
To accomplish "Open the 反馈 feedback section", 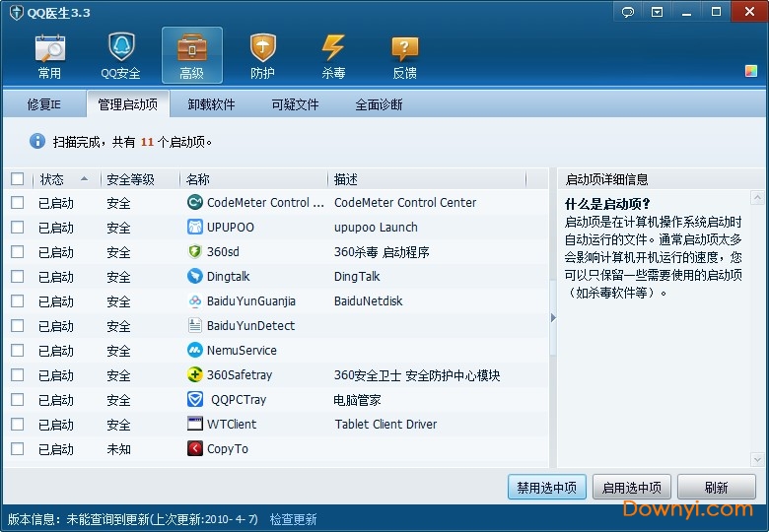I will coord(404,56).
